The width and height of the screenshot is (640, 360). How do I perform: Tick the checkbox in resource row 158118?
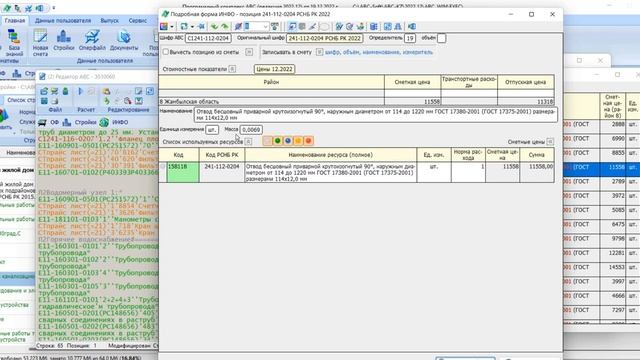click(163, 166)
